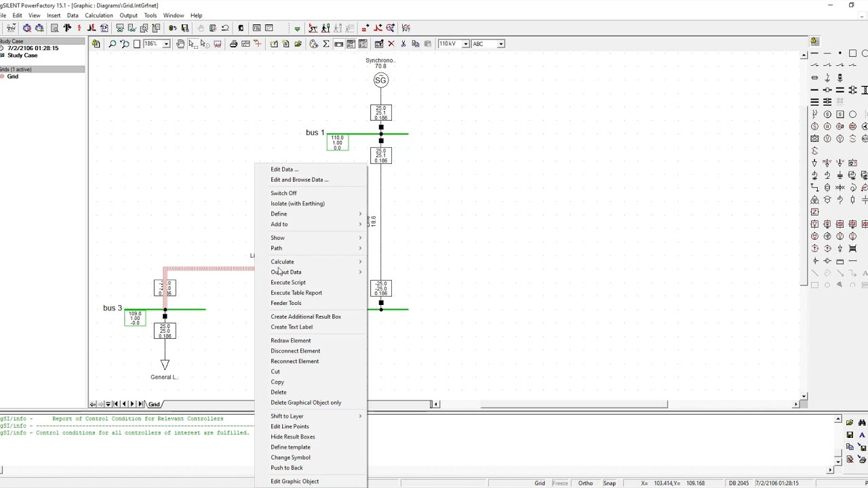Toggle Freeze mode in the status bar
Screen dimensions: 868x488
[x=560, y=483]
